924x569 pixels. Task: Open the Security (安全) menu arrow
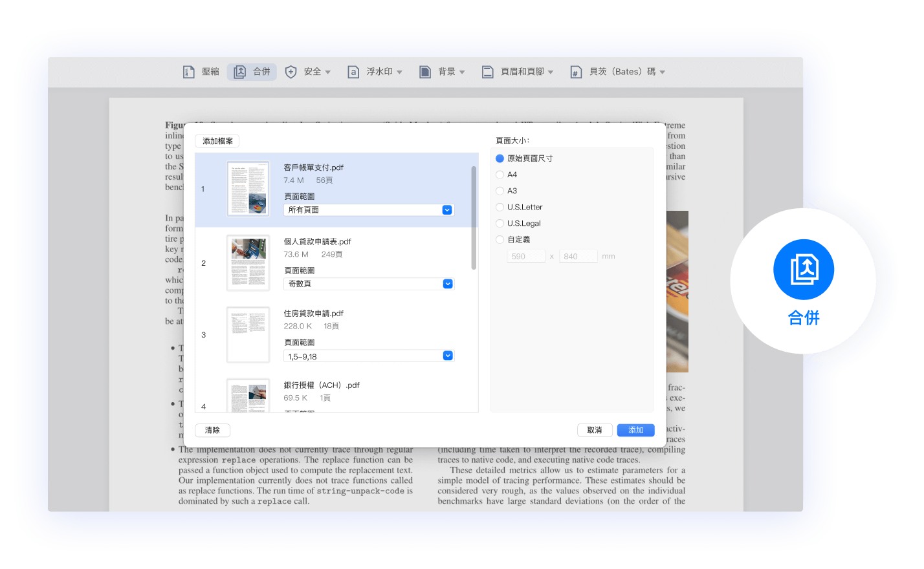(328, 72)
